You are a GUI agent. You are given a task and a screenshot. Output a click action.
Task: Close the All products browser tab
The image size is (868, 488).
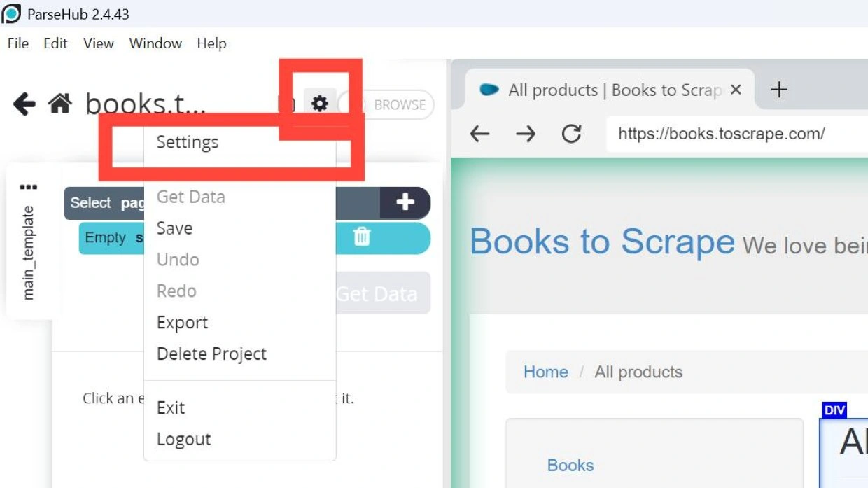coord(736,90)
